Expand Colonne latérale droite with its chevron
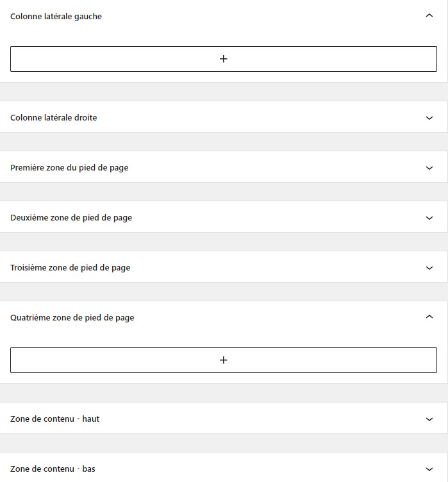The height and width of the screenshot is (482, 448). click(429, 118)
